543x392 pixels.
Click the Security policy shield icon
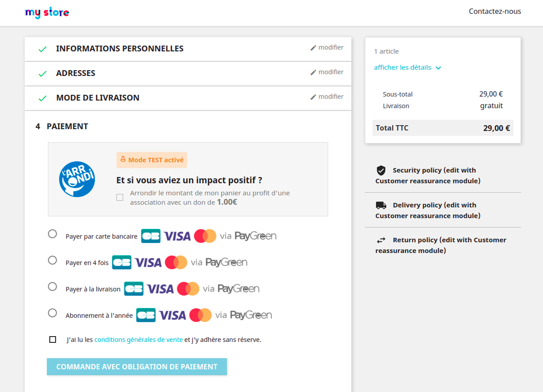tap(381, 170)
